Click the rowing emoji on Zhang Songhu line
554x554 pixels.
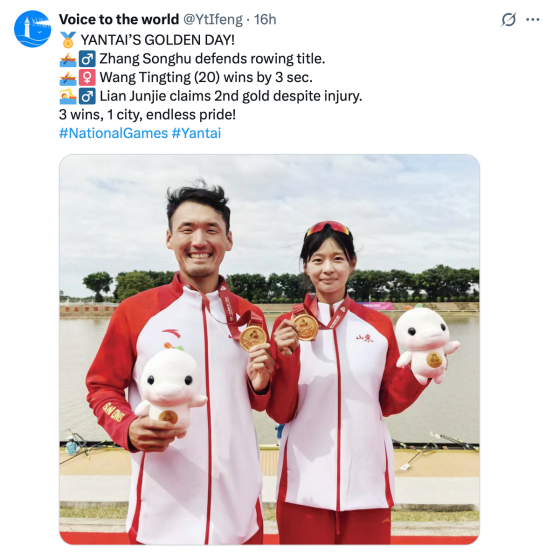click(68, 59)
